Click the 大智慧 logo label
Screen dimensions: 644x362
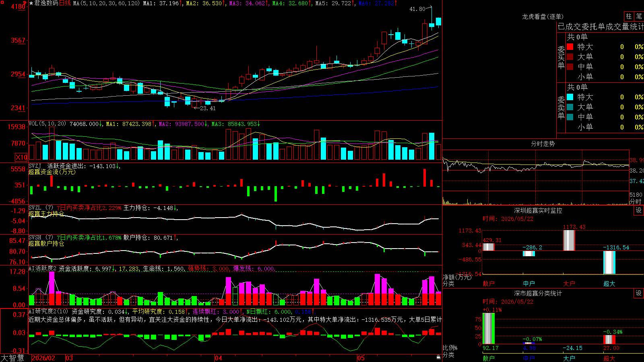12,358
